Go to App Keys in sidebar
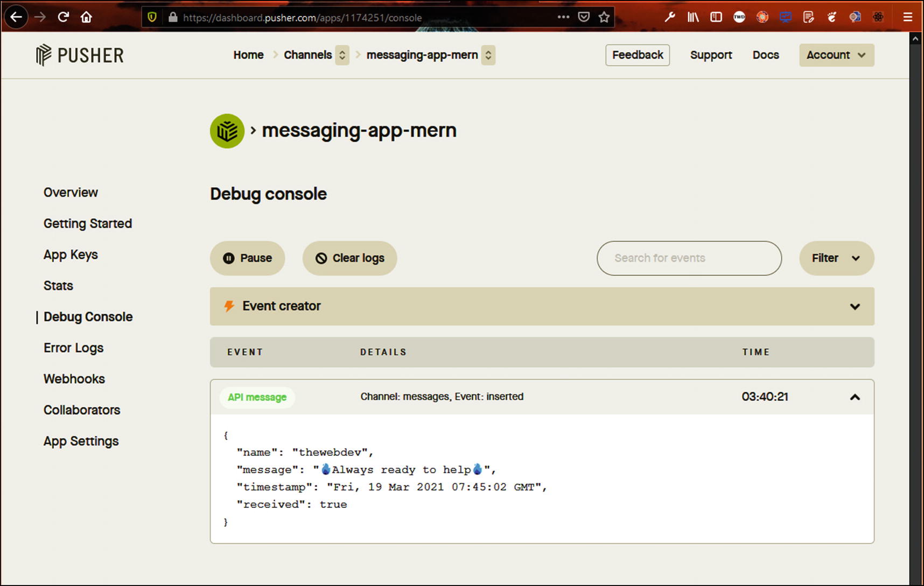Screen dimensions: 924x586 71,255
